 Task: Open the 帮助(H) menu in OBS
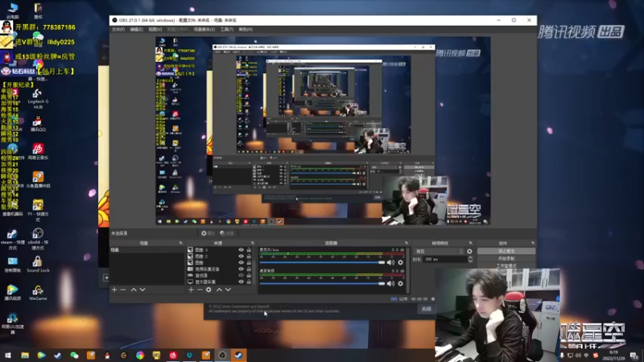(x=246, y=30)
